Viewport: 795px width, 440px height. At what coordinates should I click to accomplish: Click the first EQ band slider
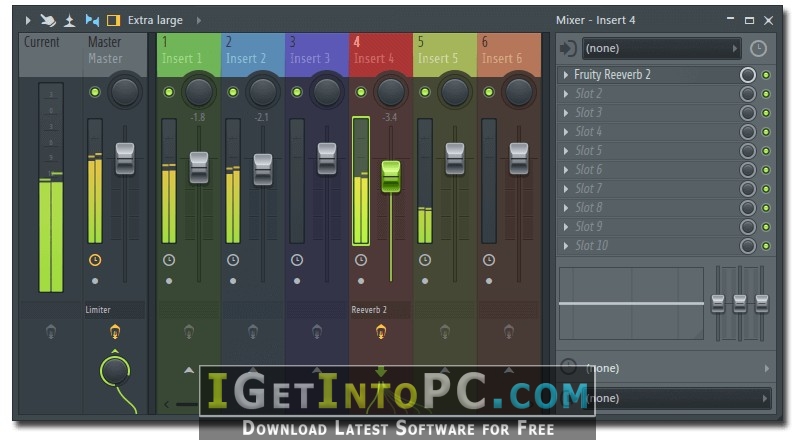pos(718,303)
